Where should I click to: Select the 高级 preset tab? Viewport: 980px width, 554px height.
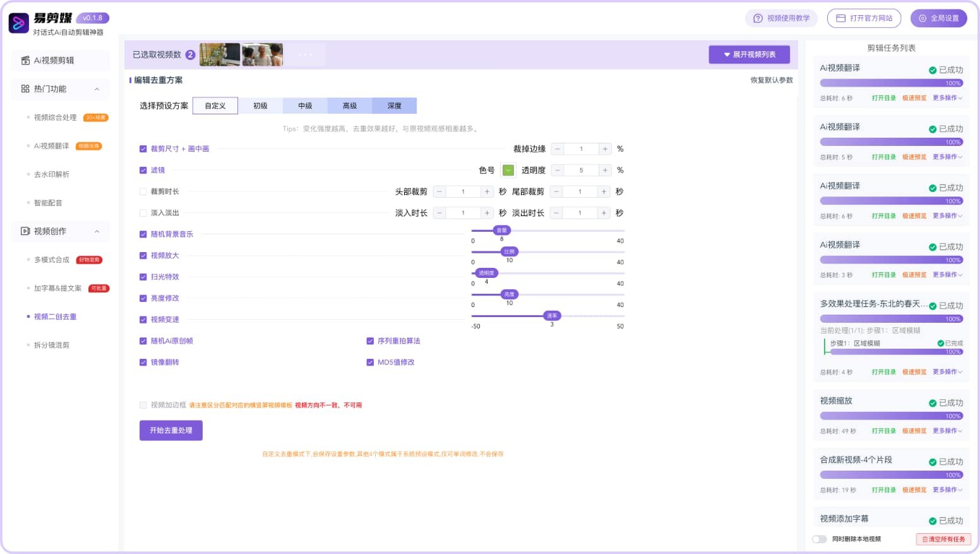pos(350,106)
